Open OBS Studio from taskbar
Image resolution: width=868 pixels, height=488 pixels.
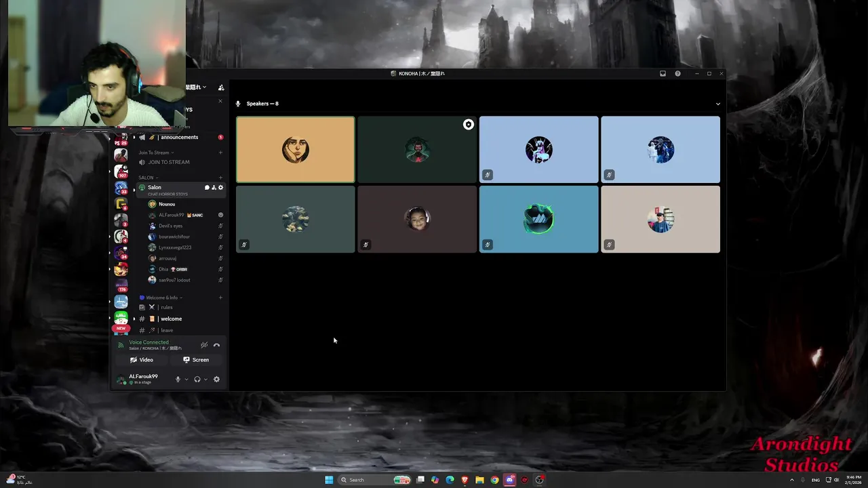[539, 480]
